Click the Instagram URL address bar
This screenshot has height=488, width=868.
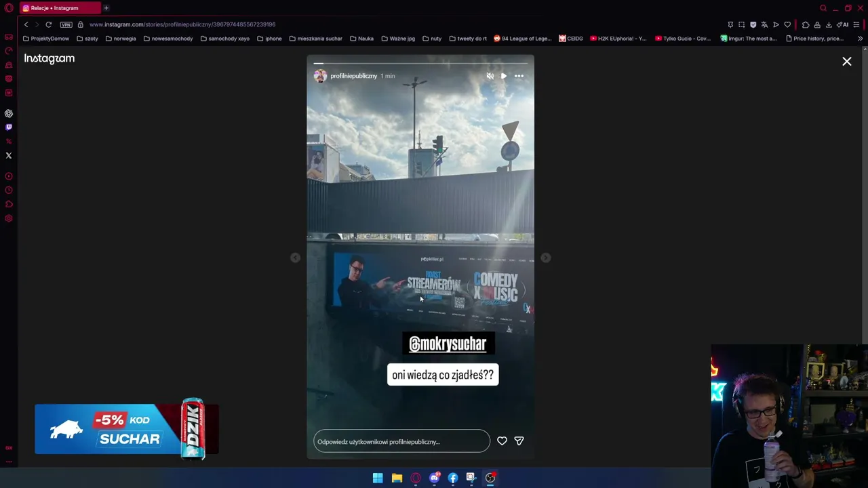pyautogui.click(x=182, y=24)
